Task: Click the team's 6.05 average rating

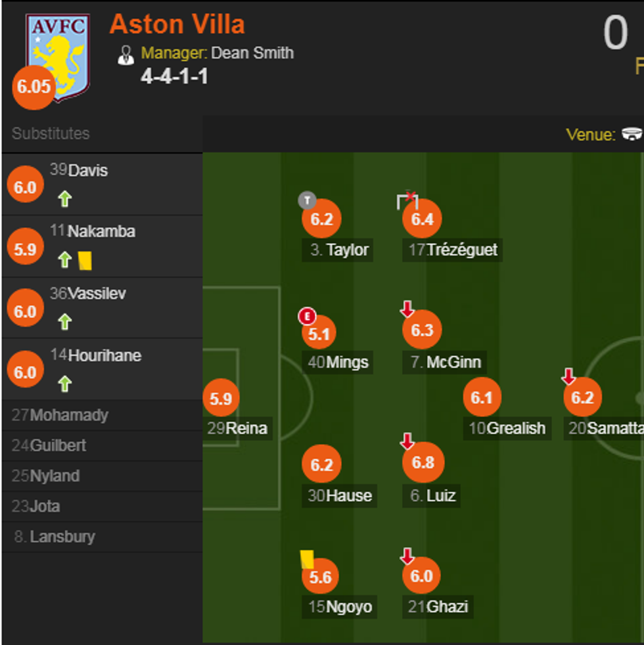Action: coord(34,86)
